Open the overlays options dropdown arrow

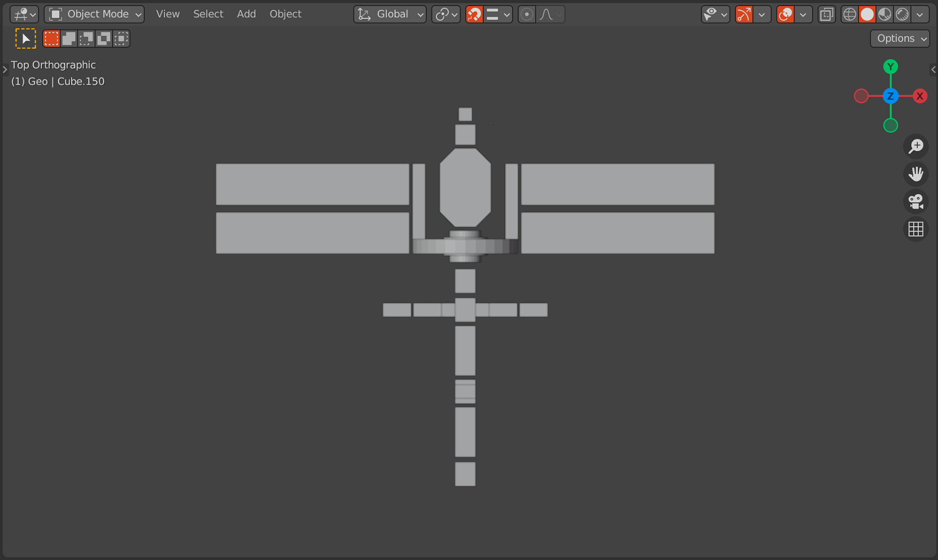803,14
